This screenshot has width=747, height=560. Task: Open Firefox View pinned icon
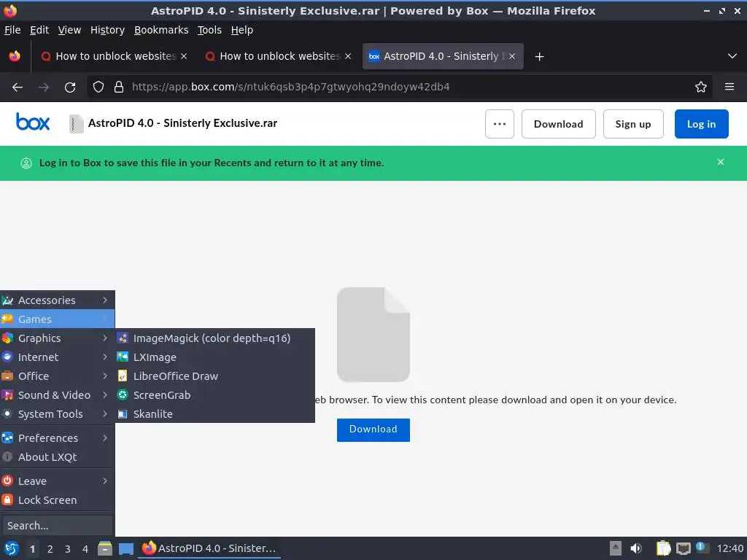pyautogui.click(x=15, y=56)
